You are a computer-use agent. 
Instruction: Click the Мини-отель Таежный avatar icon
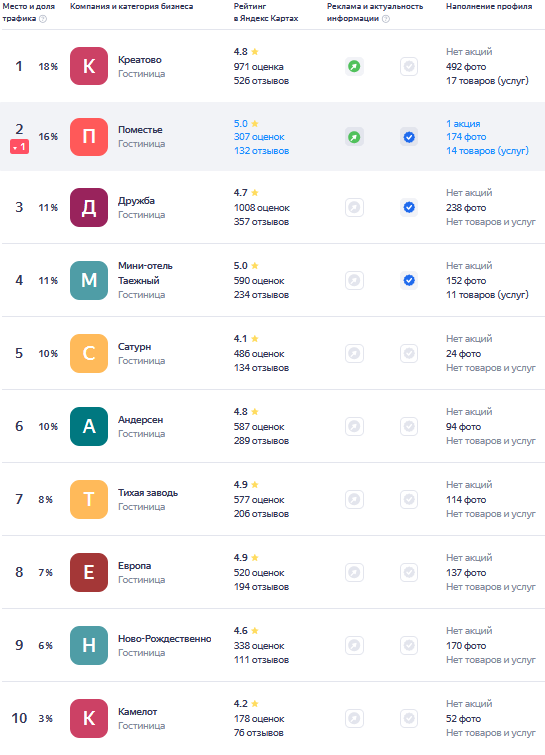(x=89, y=280)
